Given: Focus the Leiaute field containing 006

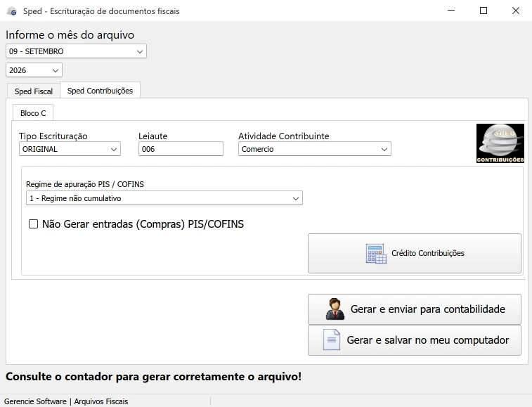Looking at the screenshot, I should (181, 149).
